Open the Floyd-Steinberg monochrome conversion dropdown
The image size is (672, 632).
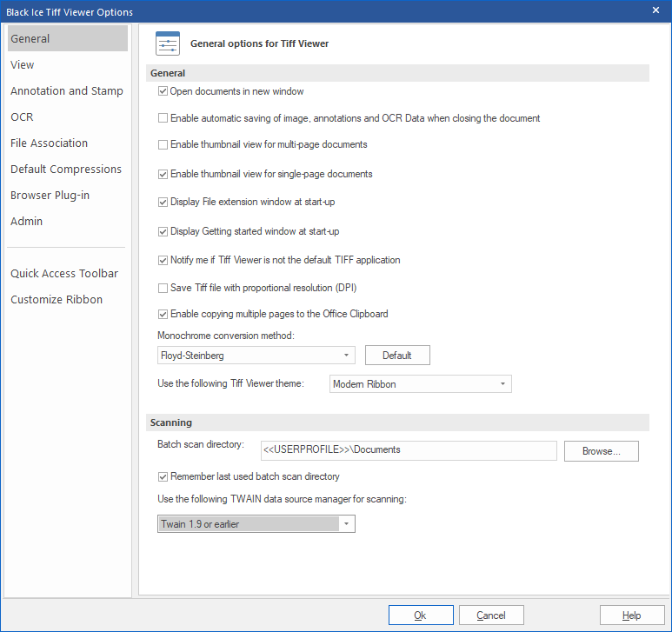point(256,356)
